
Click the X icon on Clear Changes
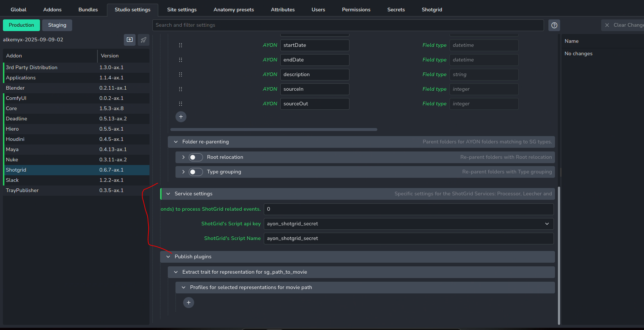(x=607, y=25)
